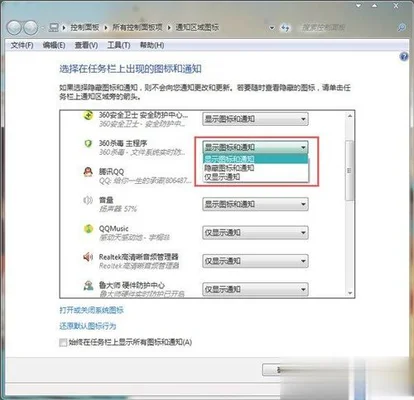Image resolution: width=414 pixels, height=400 pixels.
Task: Click the 打开或关闭系统图标 link
Action: pyautogui.click(x=92, y=310)
